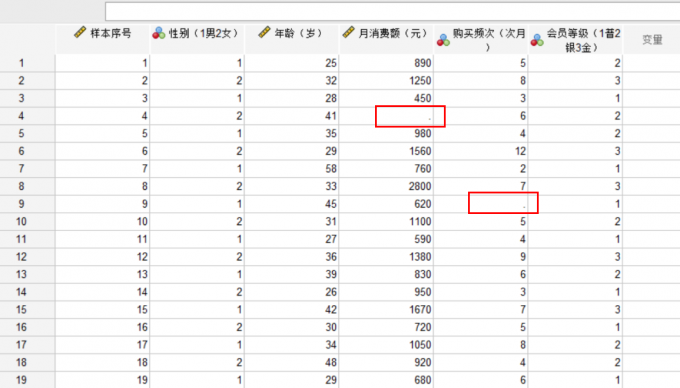The image size is (680, 388).
Task: Click the monthly spend cell 1100
Action: click(386, 222)
